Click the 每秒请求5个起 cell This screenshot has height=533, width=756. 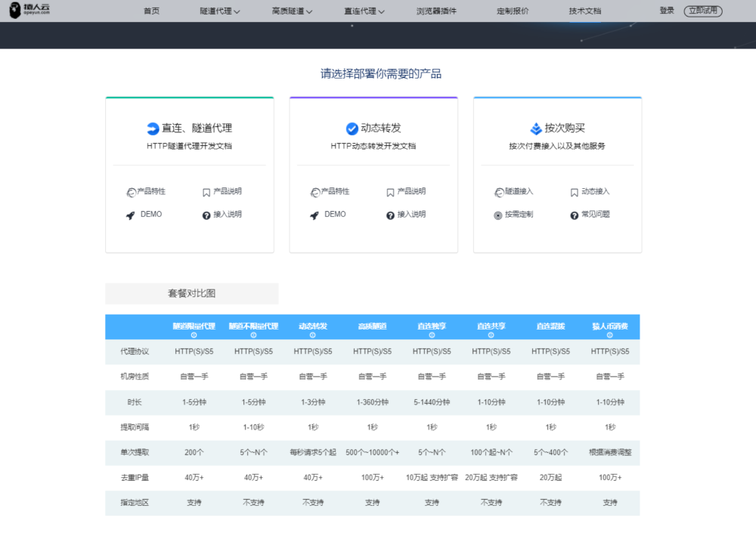click(x=313, y=452)
